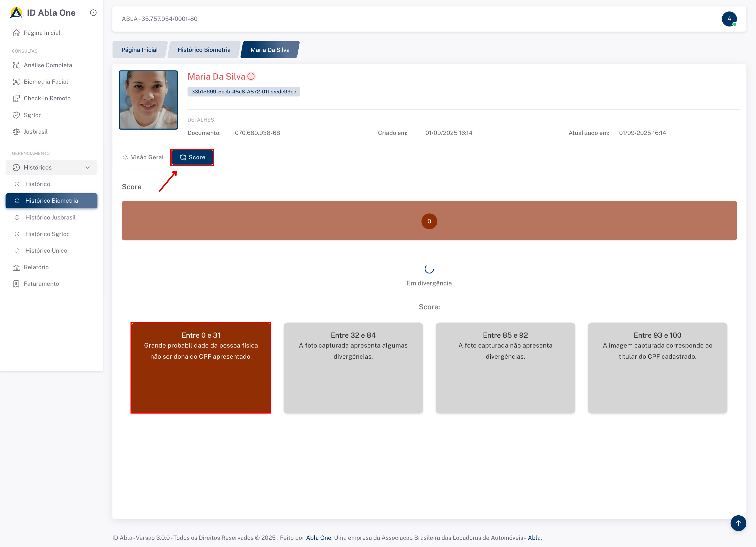Switch to the Visão Geral tab
The image size is (756, 547).
coord(143,157)
